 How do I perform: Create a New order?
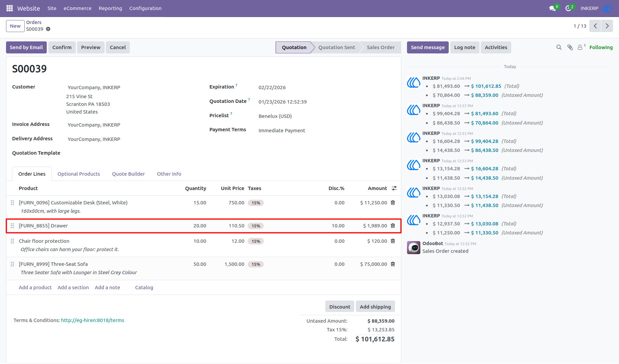(15, 26)
